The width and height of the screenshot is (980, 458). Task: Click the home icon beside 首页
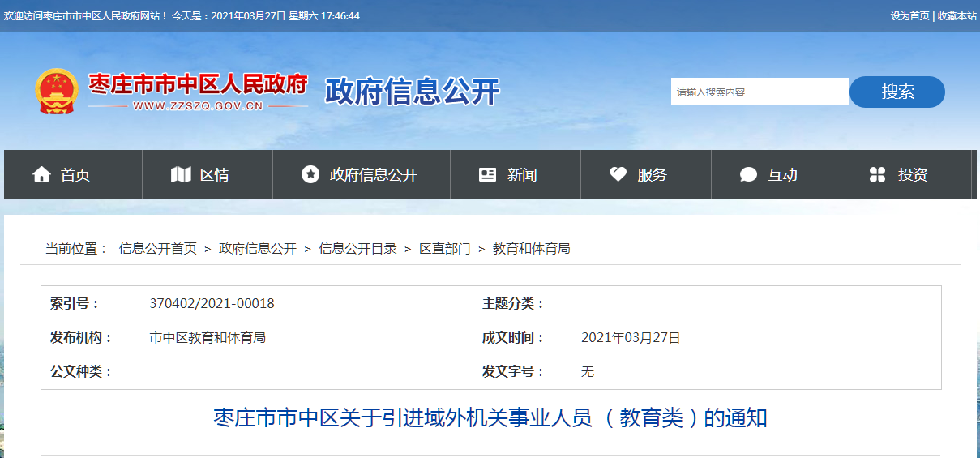tap(41, 174)
